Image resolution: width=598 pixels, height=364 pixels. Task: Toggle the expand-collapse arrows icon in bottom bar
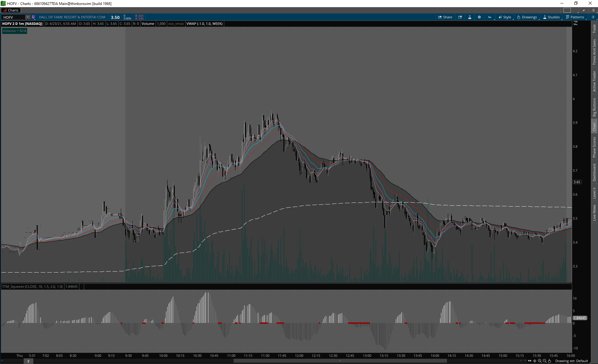[529, 361]
